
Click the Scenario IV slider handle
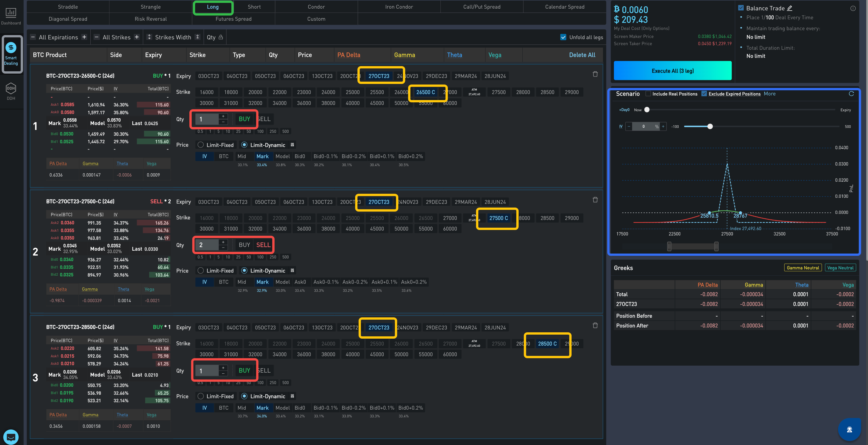[x=710, y=126]
